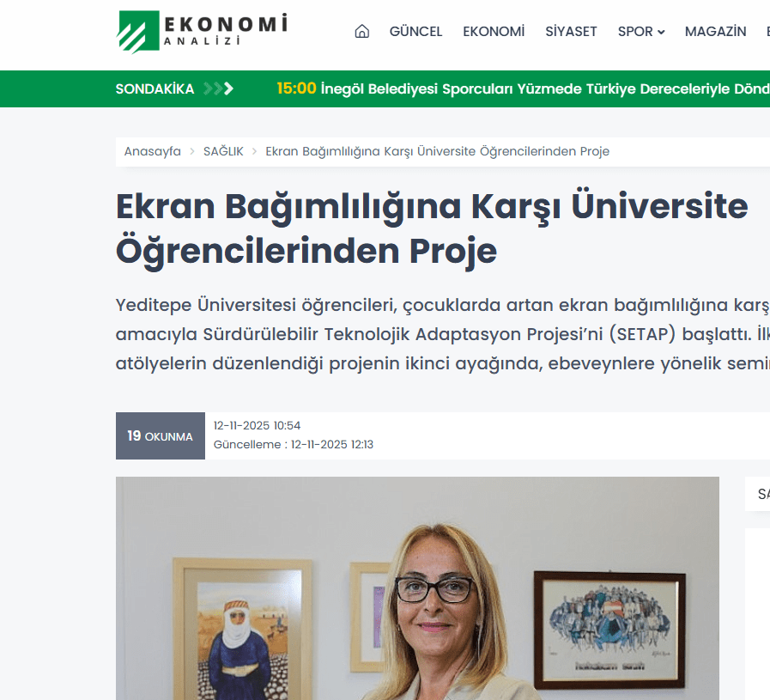The width and height of the screenshot is (770, 700).
Task: Click the 19 OKUNMA read counter
Action: (x=160, y=435)
